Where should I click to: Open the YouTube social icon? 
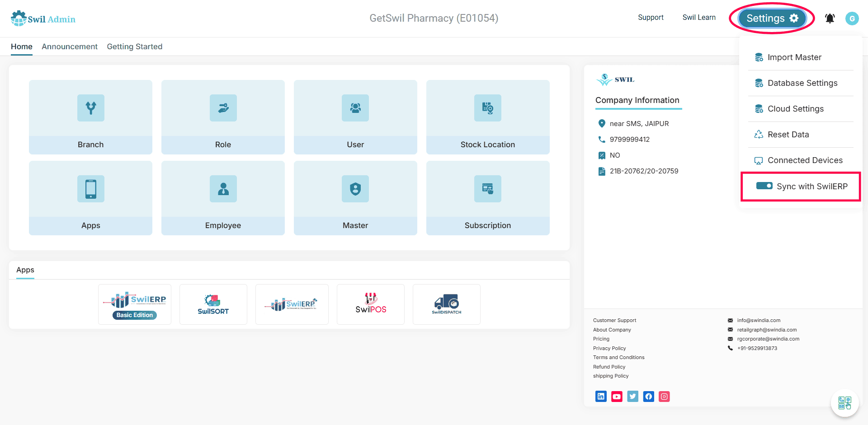pos(617,397)
